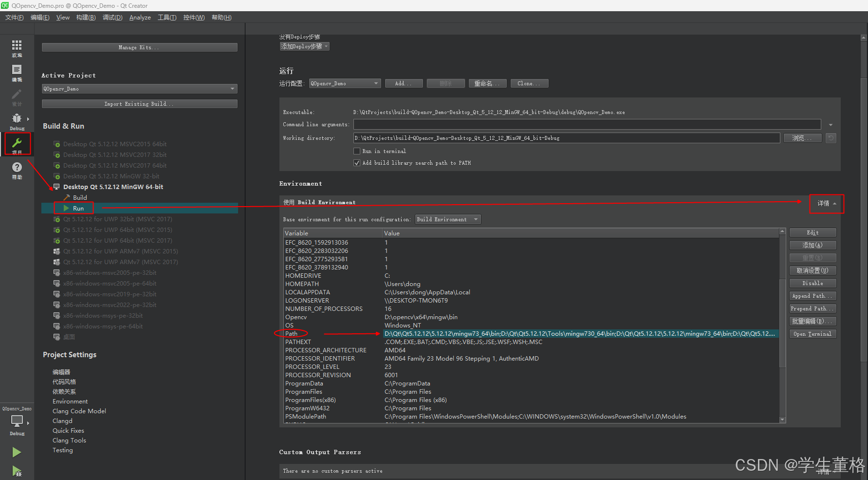868x480 pixels.
Task: Select Qt 5.12.12 for UWP ARMv7 (MSVC 2017)
Action: [x=121, y=262]
